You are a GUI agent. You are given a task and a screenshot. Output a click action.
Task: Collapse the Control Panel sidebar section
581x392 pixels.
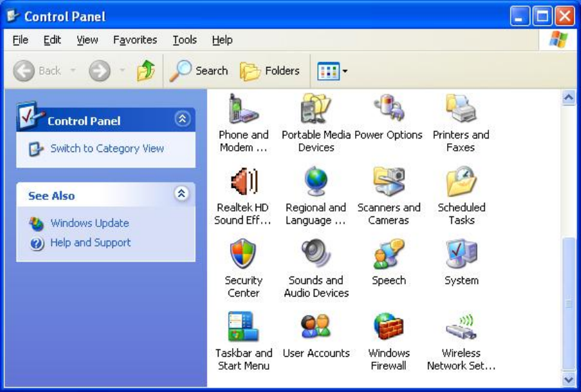click(183, 119)
